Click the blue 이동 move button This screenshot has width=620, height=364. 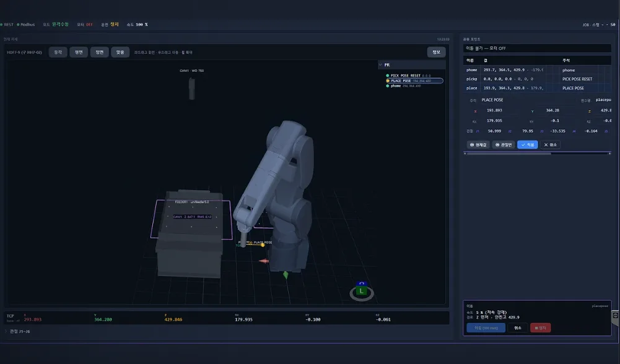tap(486, 327)
